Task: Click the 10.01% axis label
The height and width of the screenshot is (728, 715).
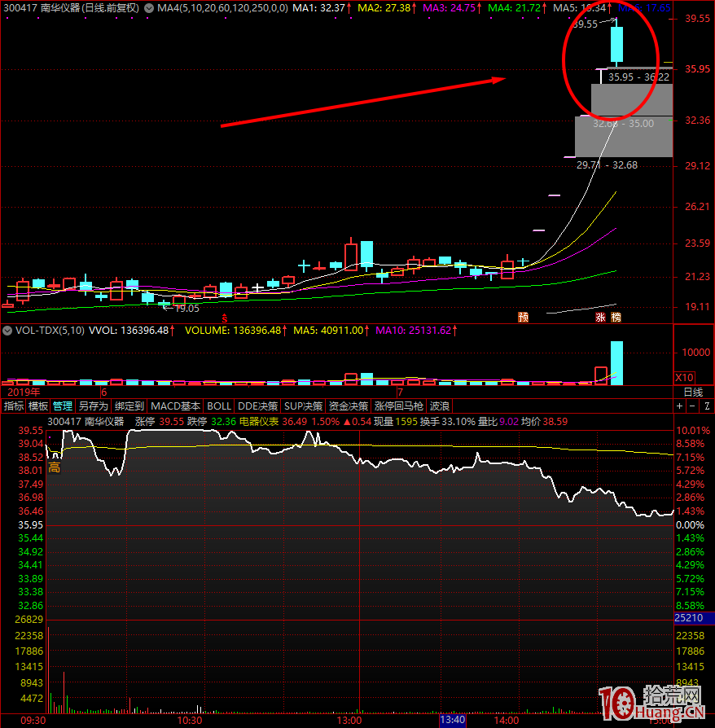Action: [693, 431]
